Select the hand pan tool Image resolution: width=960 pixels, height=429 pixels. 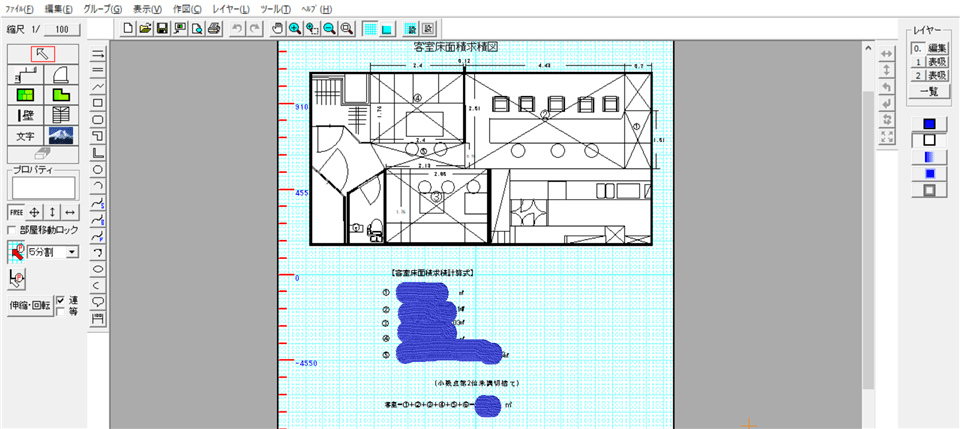(278, 28)
